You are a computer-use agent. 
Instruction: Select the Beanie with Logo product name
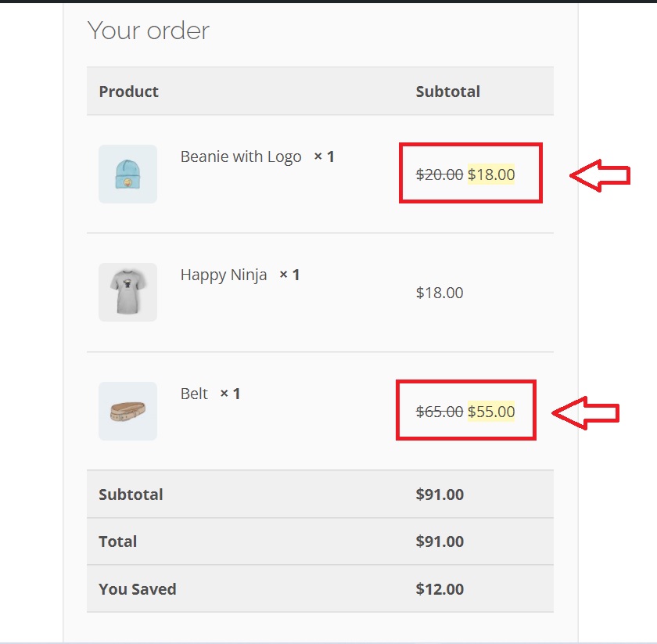pos(241,157)
